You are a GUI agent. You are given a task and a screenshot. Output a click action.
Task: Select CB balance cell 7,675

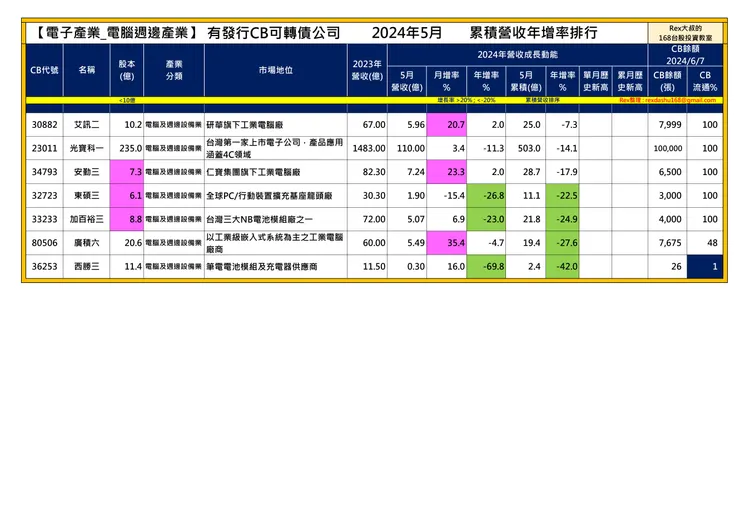[667, 243]
